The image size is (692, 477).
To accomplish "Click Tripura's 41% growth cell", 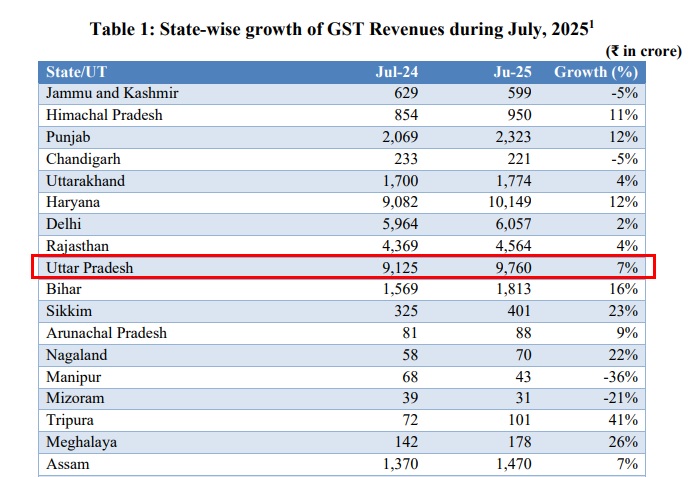I will pos(625,421).
